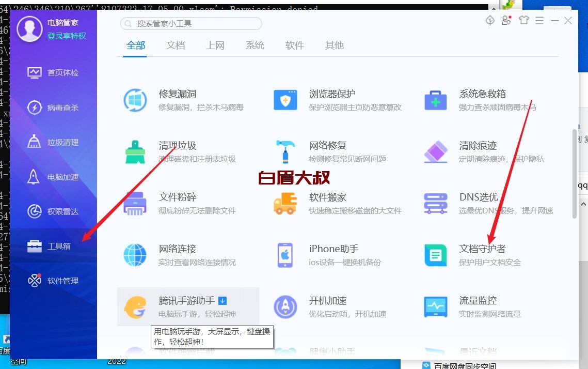The width and height of the screenshot is (588, 369).
Task: Open the 文件粉碎 shredder icon
Action: pos(135,204)
